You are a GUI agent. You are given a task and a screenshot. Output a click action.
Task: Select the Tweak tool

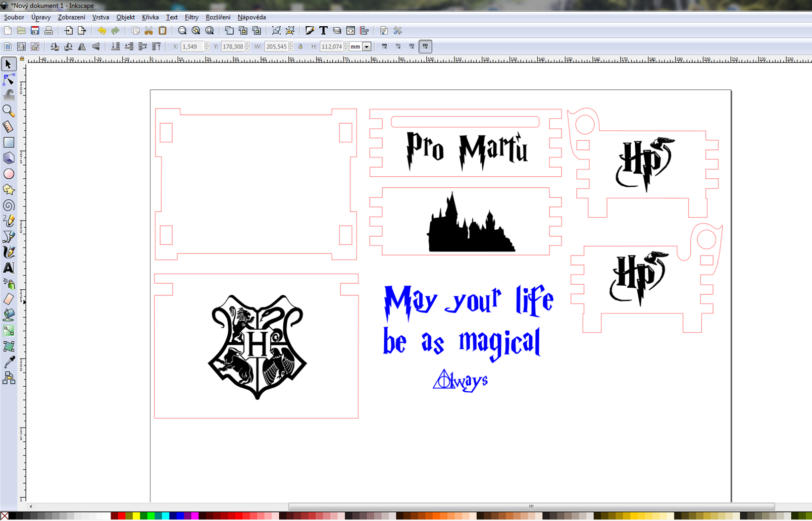9,95
